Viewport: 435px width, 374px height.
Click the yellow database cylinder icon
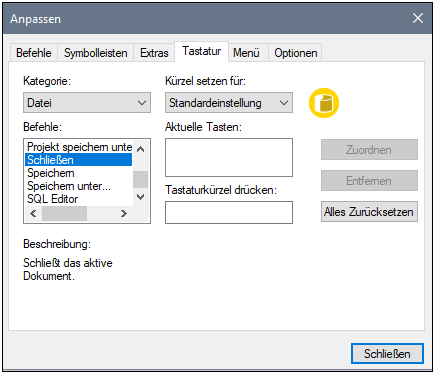click(324, 103)
